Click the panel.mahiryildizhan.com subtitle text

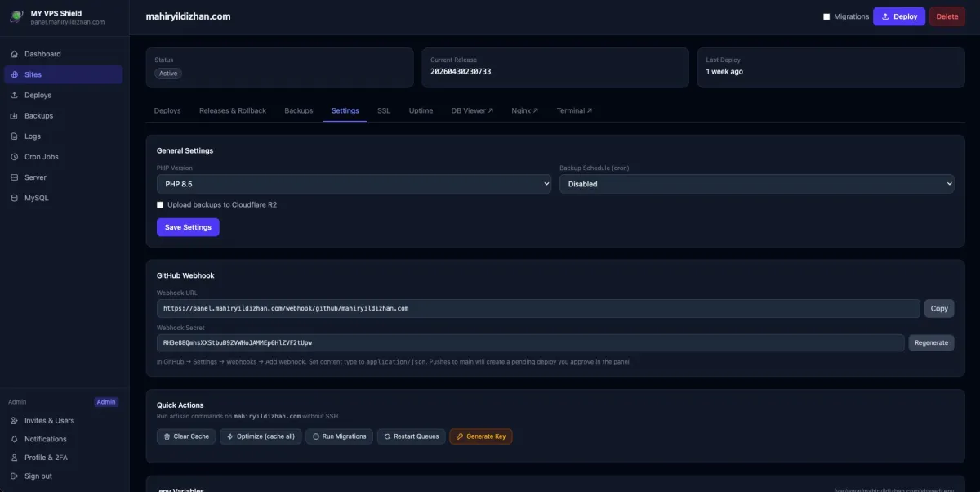(x=68, y=22)
